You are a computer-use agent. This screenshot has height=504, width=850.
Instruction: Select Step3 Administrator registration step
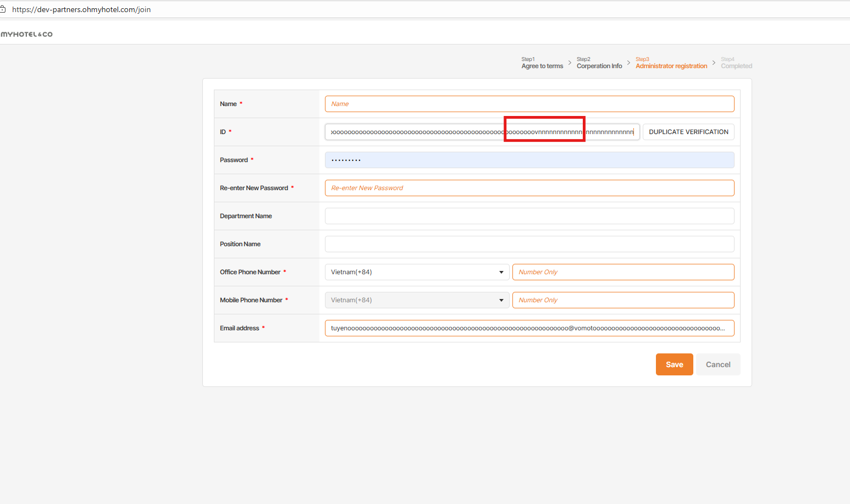tap(671, 63)
